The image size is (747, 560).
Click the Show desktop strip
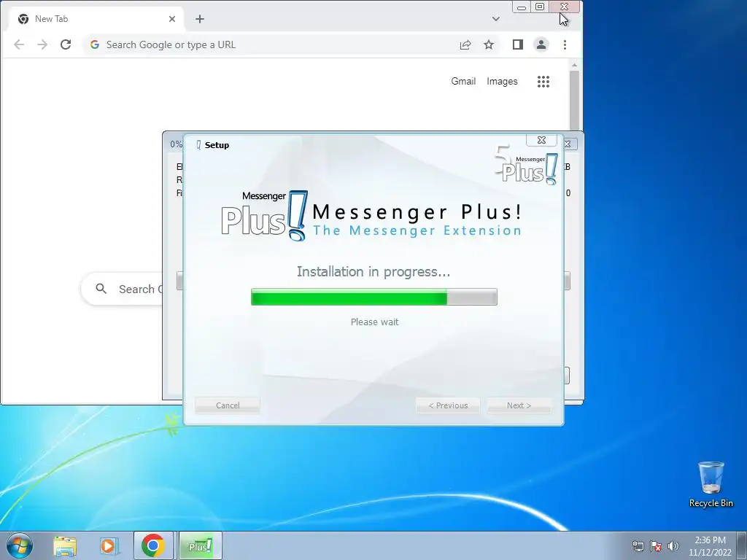pyautogui.click(x=742, y=545)
